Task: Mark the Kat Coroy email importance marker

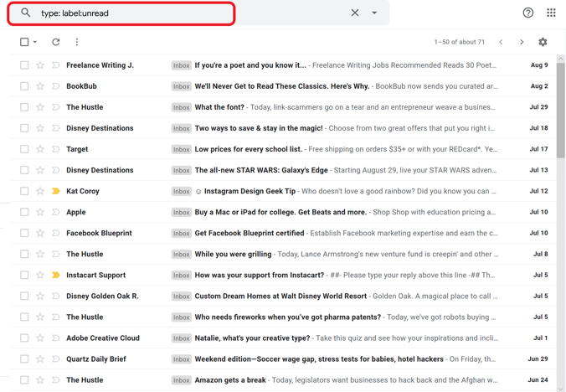Action: tap(56, 191)
